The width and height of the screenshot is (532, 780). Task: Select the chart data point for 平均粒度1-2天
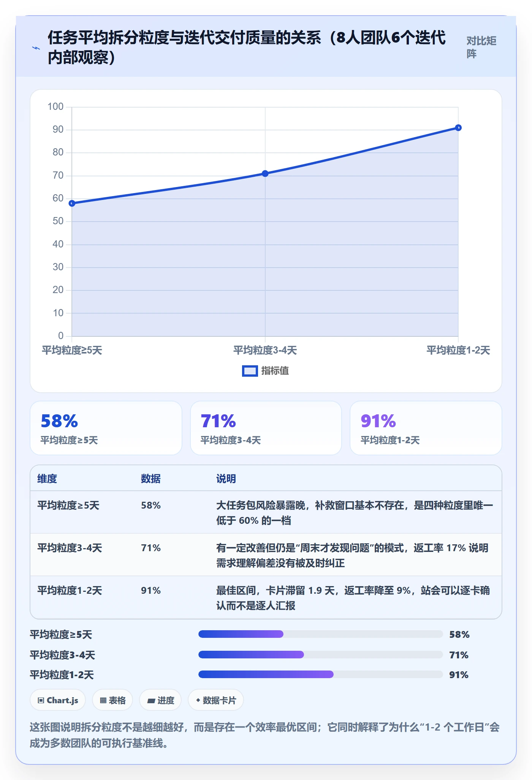point(458,128)
